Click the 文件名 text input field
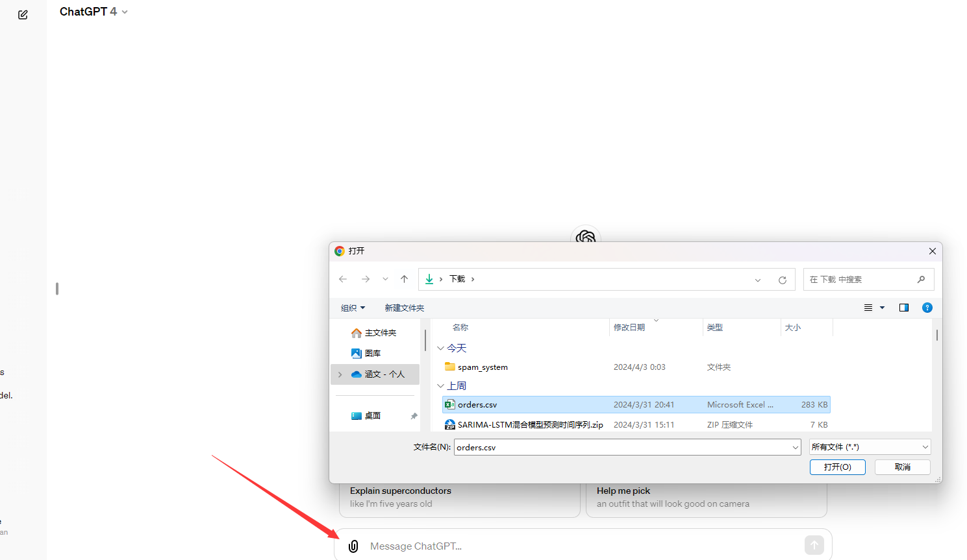The width and height of the screenshot is (967, 560). pos(622,447)
